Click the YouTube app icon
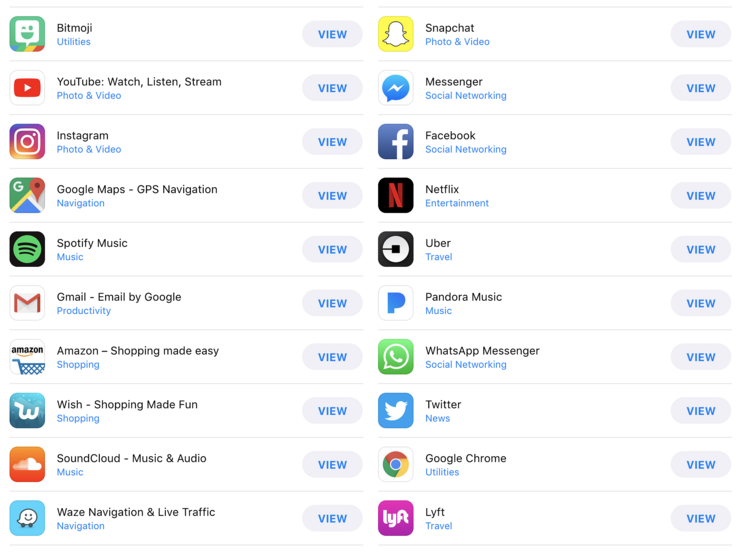 [x=27, y=88]
